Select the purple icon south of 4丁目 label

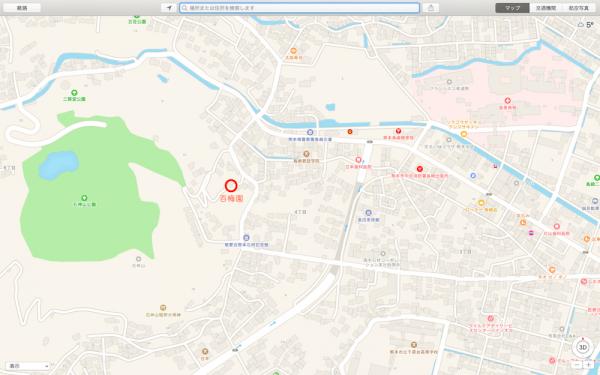[x=368, y=213]
